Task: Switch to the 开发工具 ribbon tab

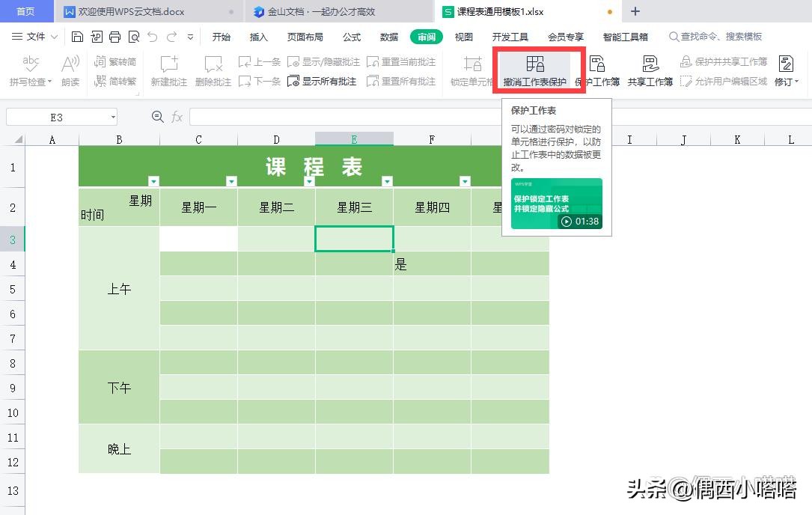Action: 511,35
